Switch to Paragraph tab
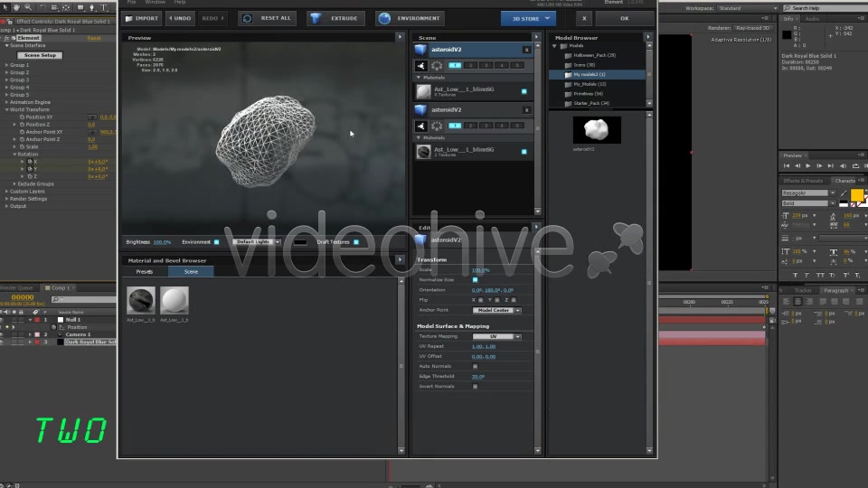 click(835, 290)
